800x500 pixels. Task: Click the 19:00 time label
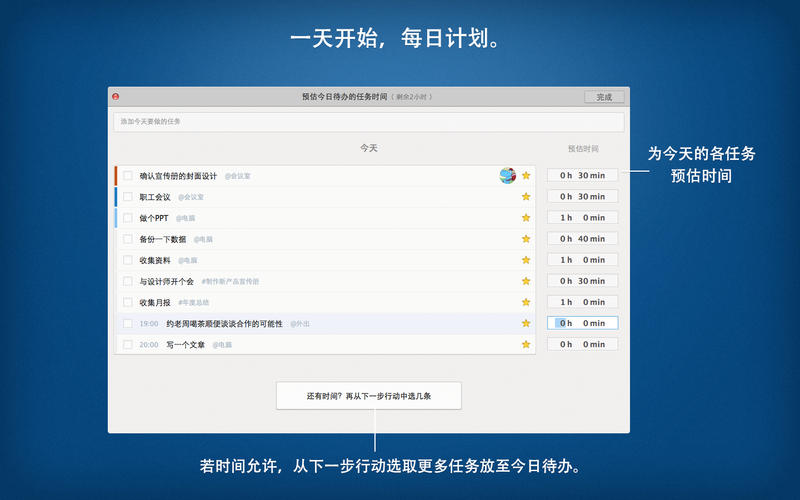click(x=148, y=323)
